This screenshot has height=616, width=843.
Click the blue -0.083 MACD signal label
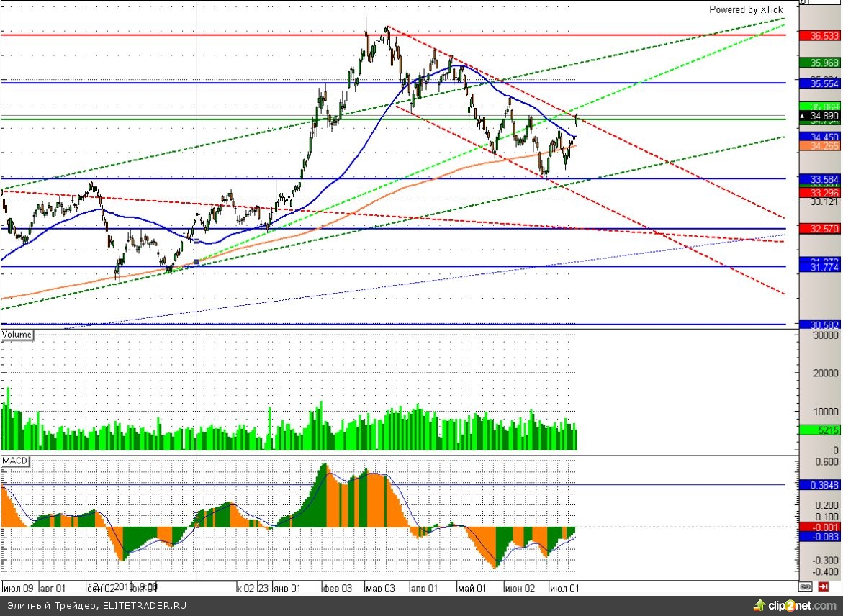(x=819, y=536)
